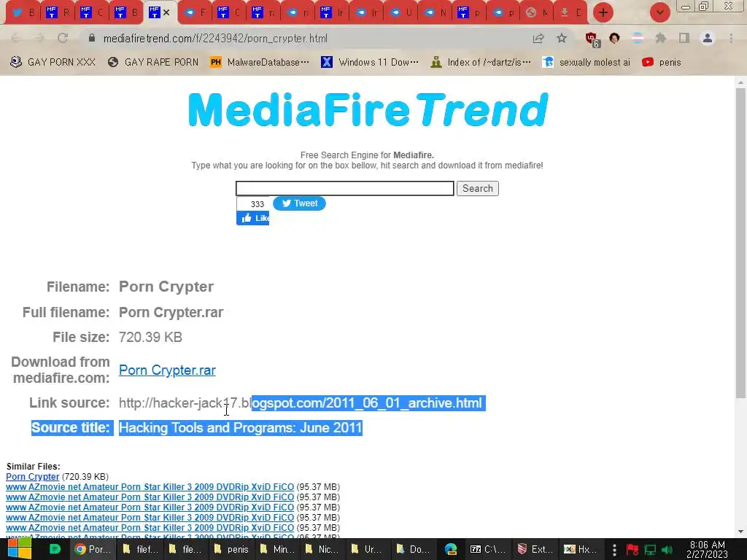Click the Facebook Like button
This screenshot has width=747, height=560.
[x=253, y=218]
